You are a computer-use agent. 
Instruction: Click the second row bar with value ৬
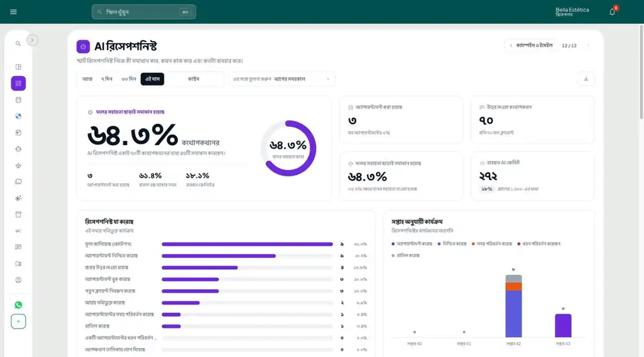(218, 256)
